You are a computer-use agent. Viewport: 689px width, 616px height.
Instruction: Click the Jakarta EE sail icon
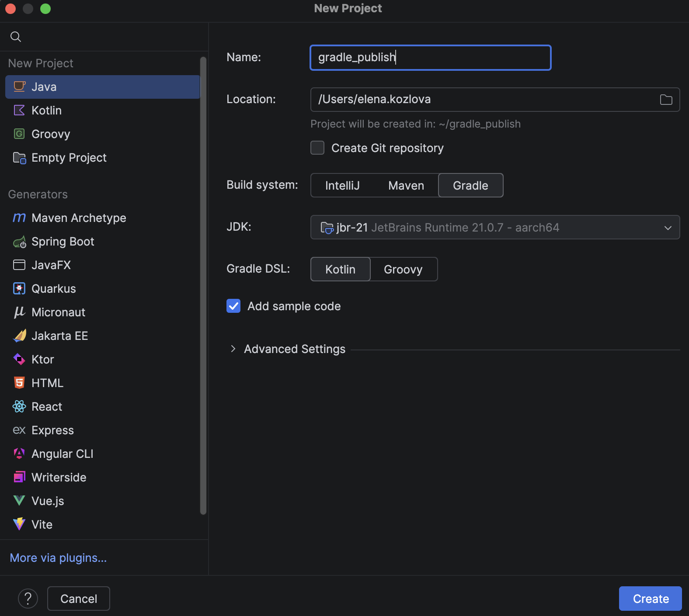[20, 336]
